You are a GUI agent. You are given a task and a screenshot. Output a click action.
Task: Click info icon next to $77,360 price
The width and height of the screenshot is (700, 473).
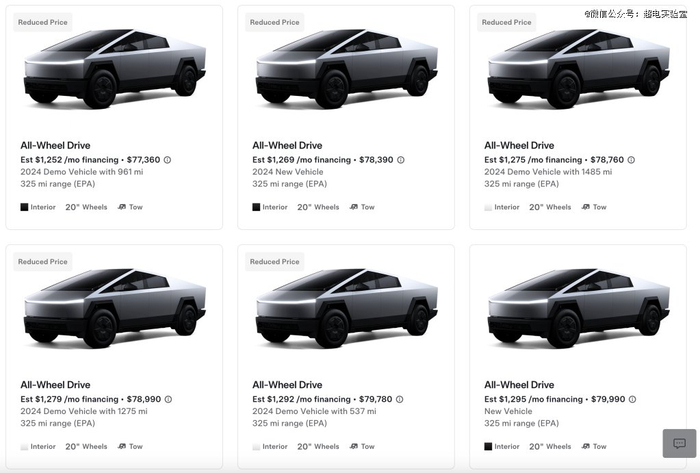(167, 160)
